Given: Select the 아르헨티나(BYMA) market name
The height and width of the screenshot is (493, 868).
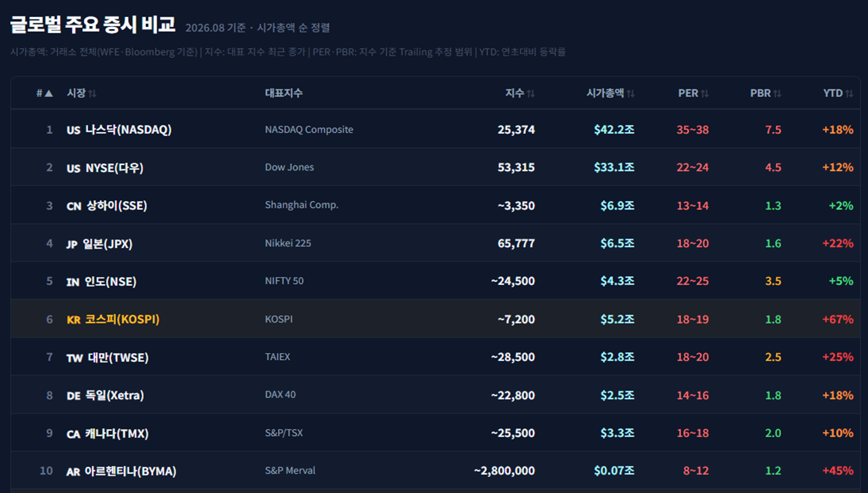Looking at the screenshot, I should point(130,471).
